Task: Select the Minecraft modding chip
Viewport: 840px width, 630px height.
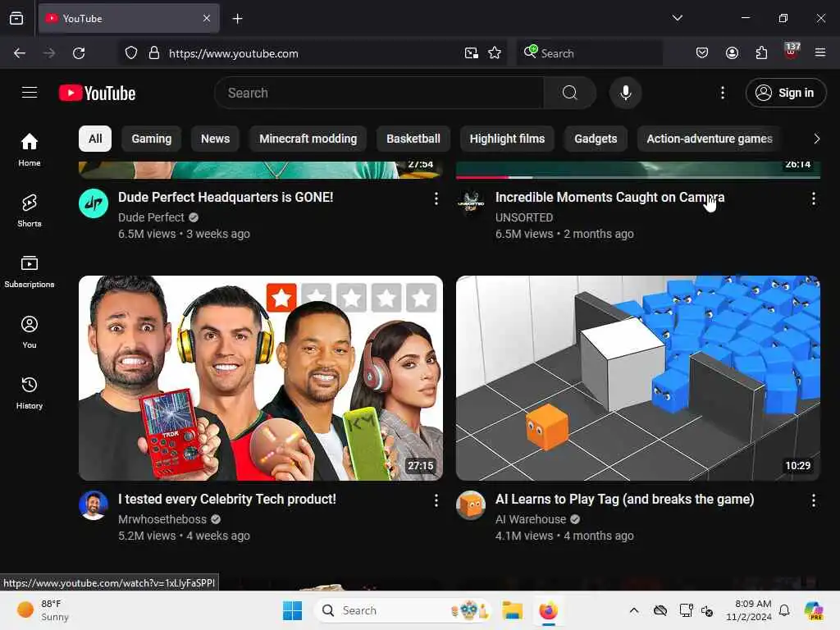Action: 308,139
